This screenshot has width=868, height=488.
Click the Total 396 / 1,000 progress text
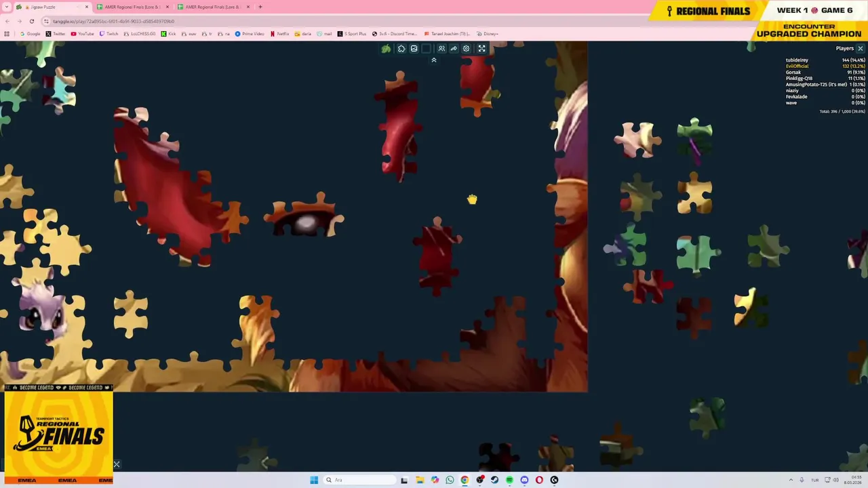pyautogui.click(x=842, y=111)
